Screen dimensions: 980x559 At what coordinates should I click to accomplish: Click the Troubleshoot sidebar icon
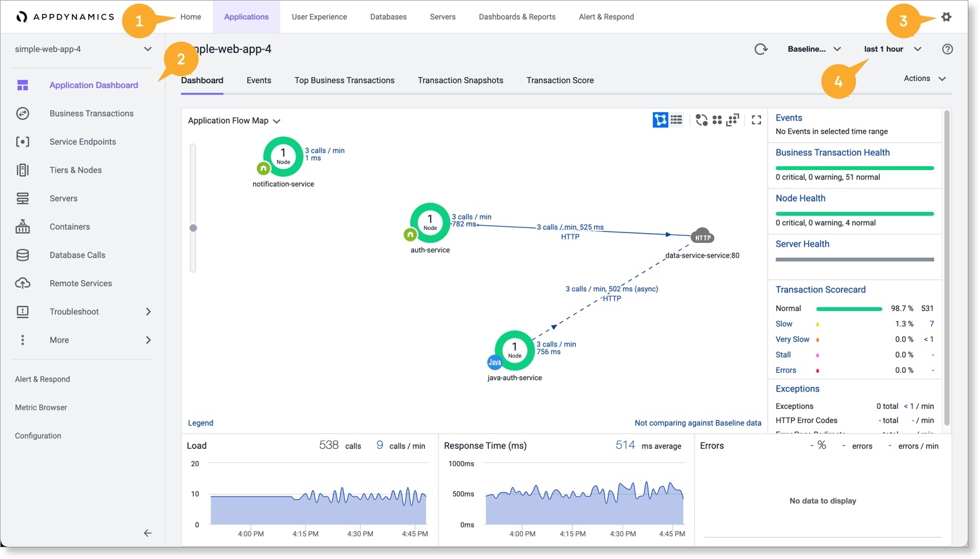[x=23, y=312]
